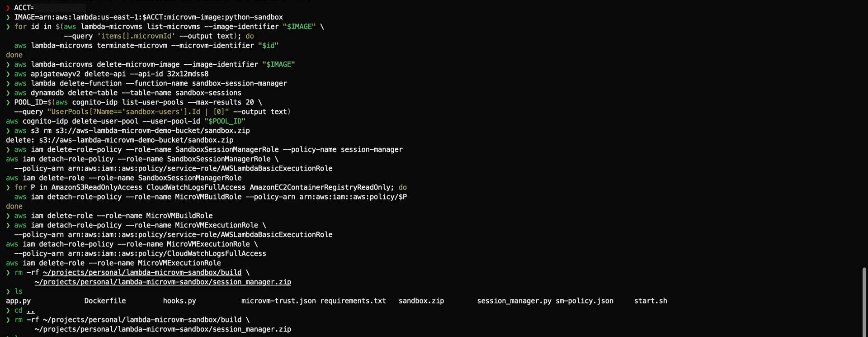
Task: Click the 'delete: s3://aws-lambda-microvm-demo-bucket/sandbox.zip' output line
Action: pyautogui.click(x=120, y=140)
